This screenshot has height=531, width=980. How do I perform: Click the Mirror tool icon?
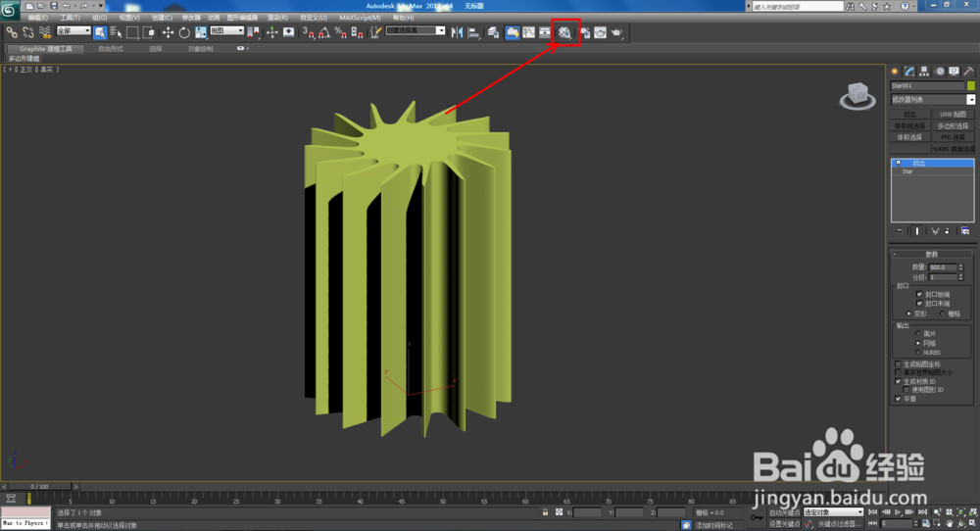455,32
